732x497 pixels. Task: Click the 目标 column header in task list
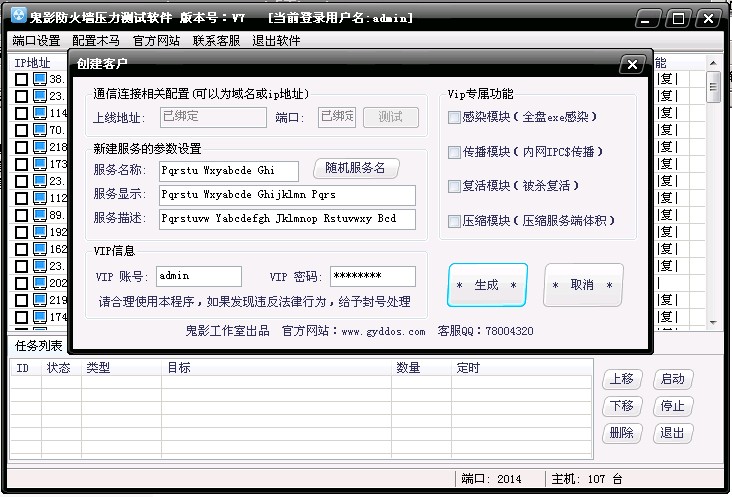point(179,368)
